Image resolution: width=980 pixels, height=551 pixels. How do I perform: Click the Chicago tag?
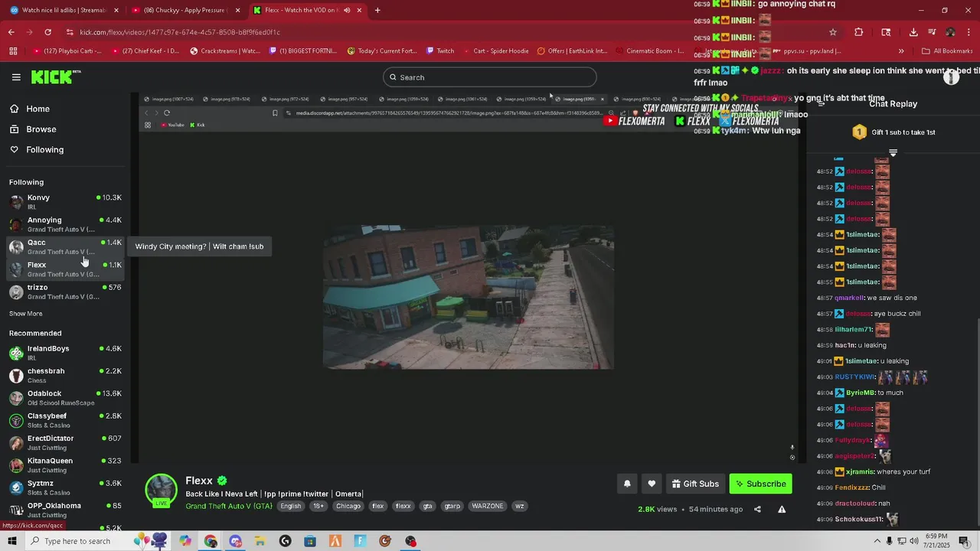click(348, 506)
